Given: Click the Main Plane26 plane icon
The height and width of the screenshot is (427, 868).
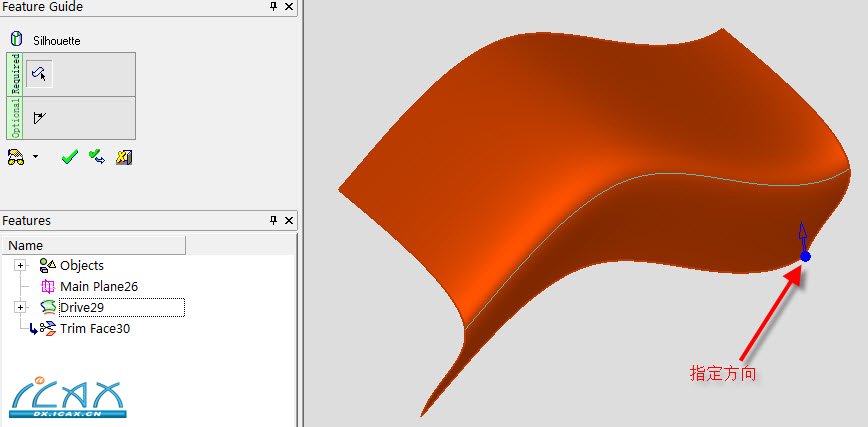Looking at the screenshot, I should tap(48, 287).
